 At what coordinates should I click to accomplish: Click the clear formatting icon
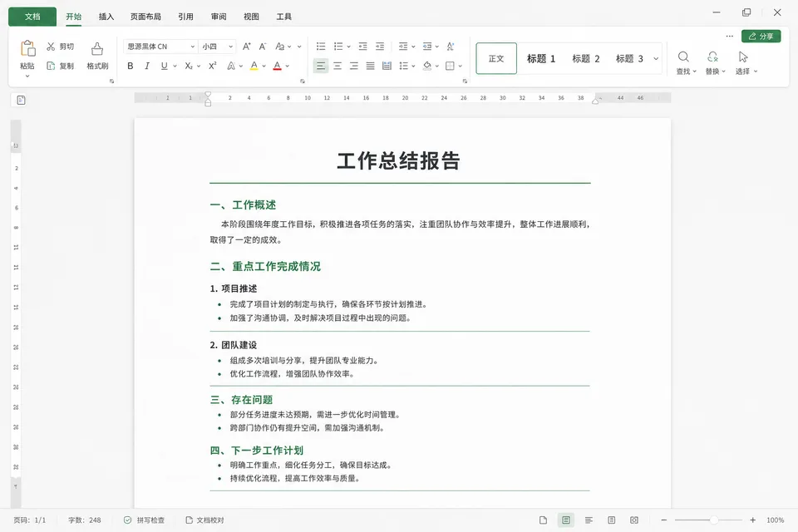451,47
